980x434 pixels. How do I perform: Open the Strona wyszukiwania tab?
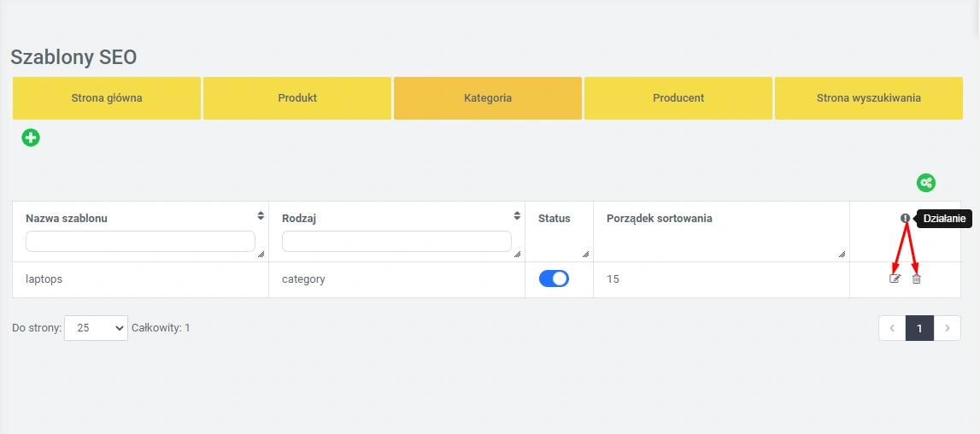click(869, 98)
